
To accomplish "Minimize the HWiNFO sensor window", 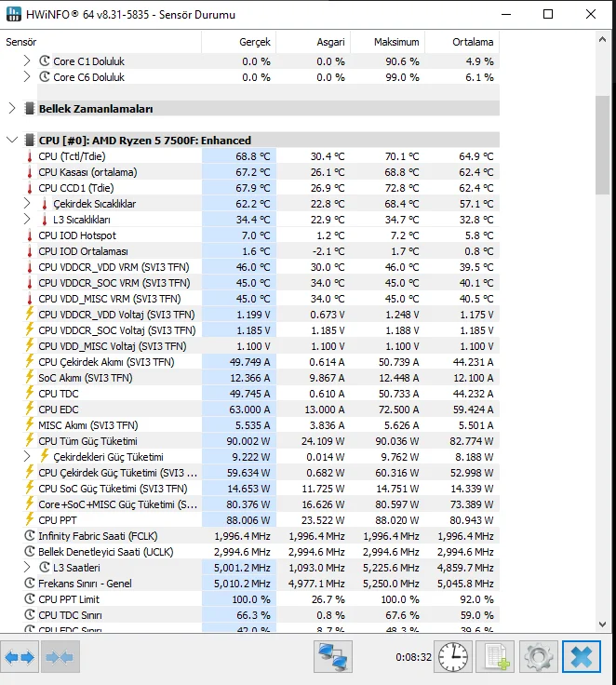I will pyautogui.click(x=506, y=14).
